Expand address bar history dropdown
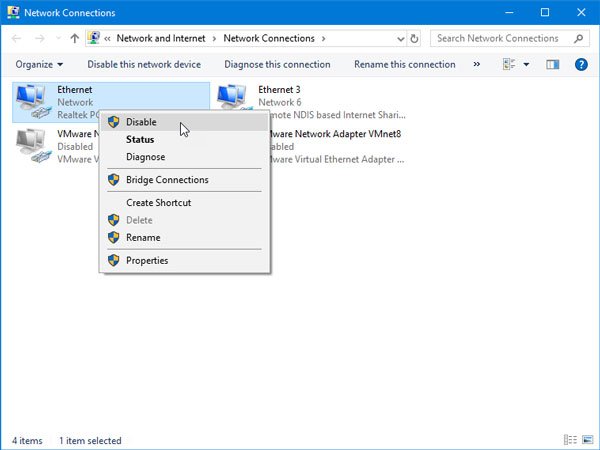Viewport: 600px width, 450px height. pyautogui.click(x=401, y=39)
